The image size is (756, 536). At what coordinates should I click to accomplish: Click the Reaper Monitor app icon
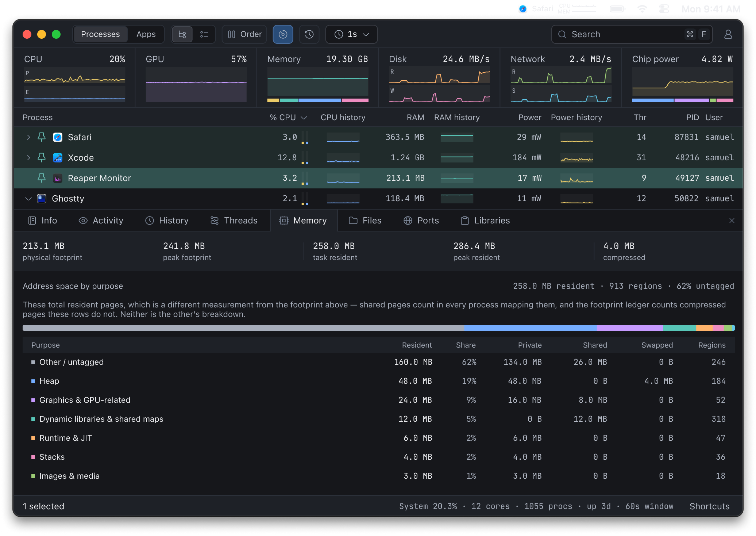[x=58, y=178]
